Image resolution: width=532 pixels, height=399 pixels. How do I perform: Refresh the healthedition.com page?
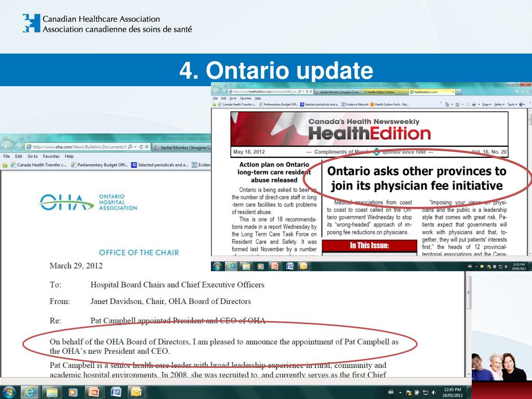click(307, 91)
